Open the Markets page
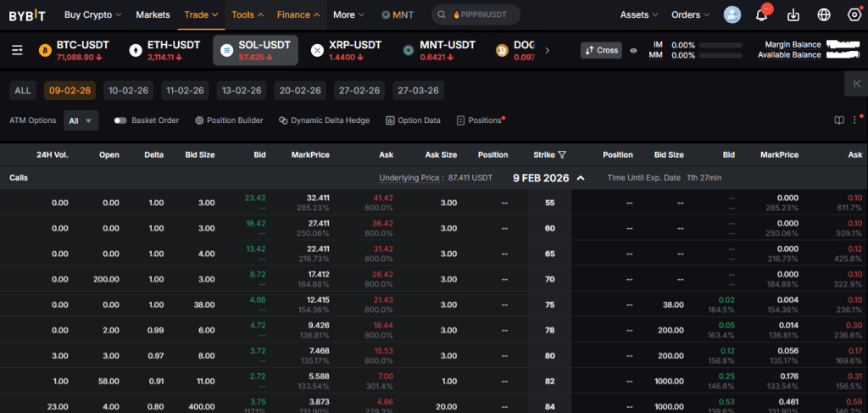The height and width of the screenshot is (413, 868). click(x=153, y=15)
